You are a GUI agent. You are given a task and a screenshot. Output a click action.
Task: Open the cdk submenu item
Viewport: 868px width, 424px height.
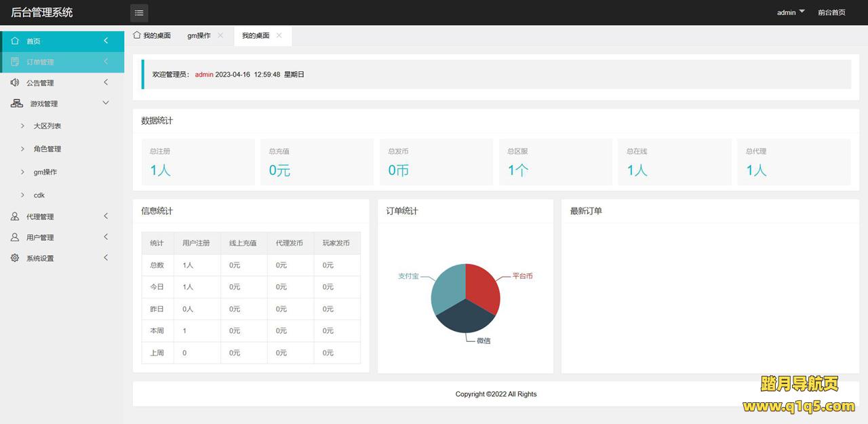[x=39, y=195]
